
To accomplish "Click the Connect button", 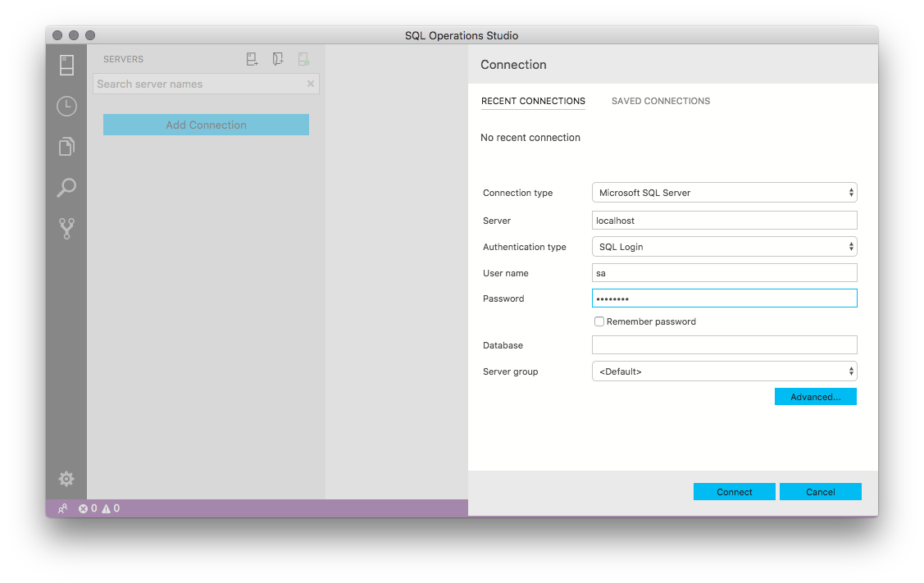I will (735, 492).
